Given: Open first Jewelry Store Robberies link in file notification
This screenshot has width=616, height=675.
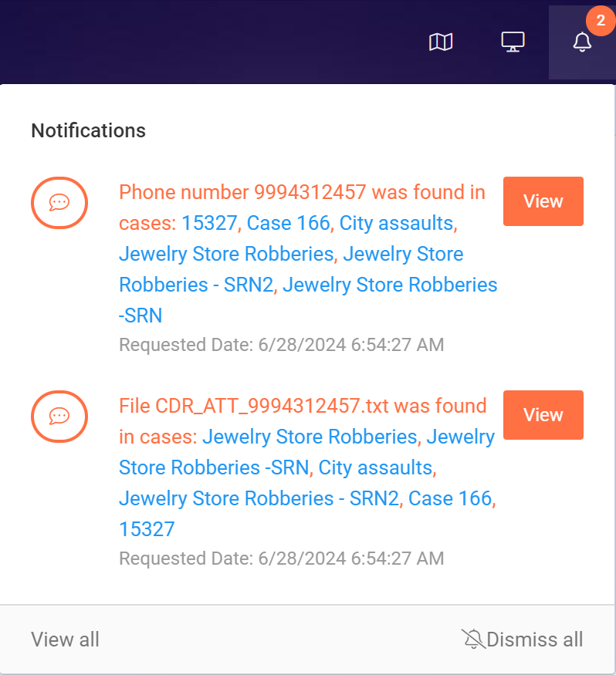Looking at the screenshot, I should tap(309, 437).
